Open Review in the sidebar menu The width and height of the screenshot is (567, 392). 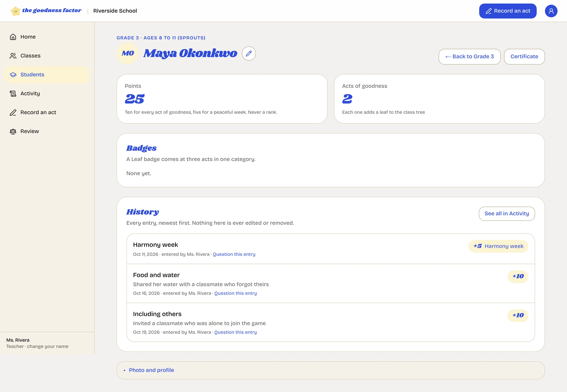point(47,131)
